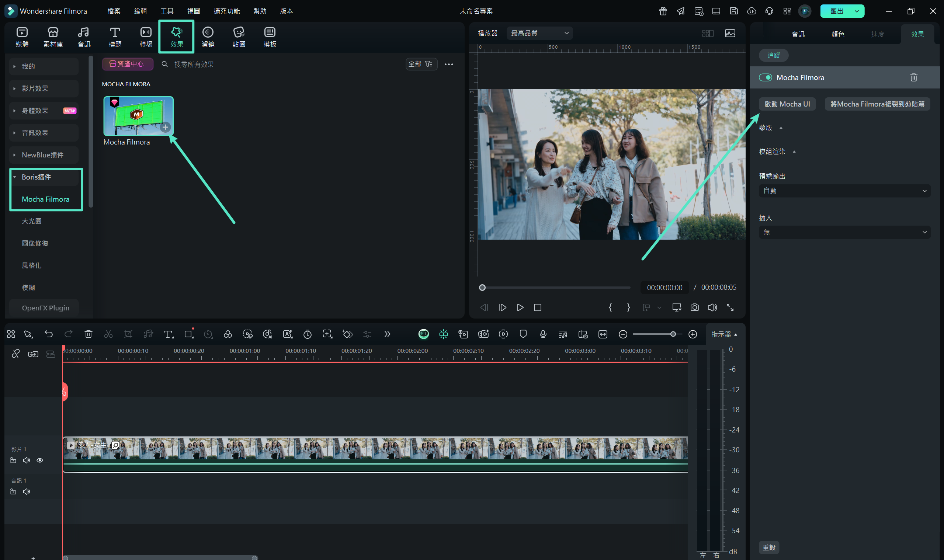Open the effects panel more options
The height and width of the screenshot is (560, 944).
coord(449,65)
